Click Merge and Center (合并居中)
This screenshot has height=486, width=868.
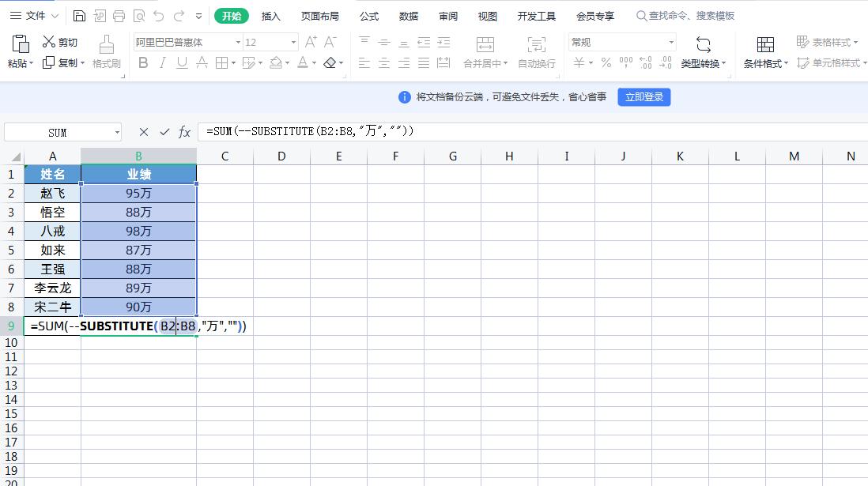point(485,53)
